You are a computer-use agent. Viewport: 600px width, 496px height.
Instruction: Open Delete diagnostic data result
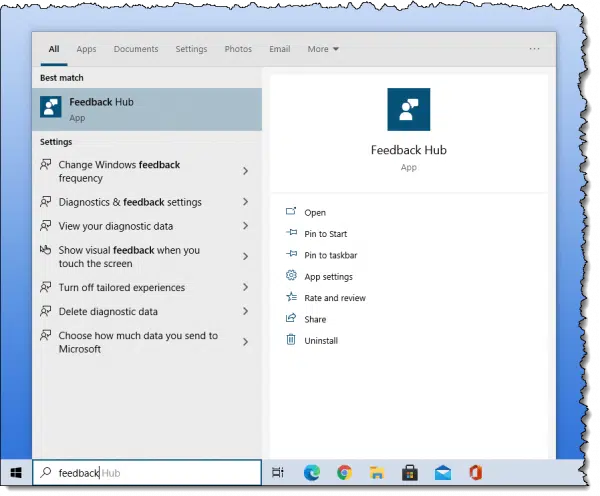pyautogui.click(x=145, y=311)
